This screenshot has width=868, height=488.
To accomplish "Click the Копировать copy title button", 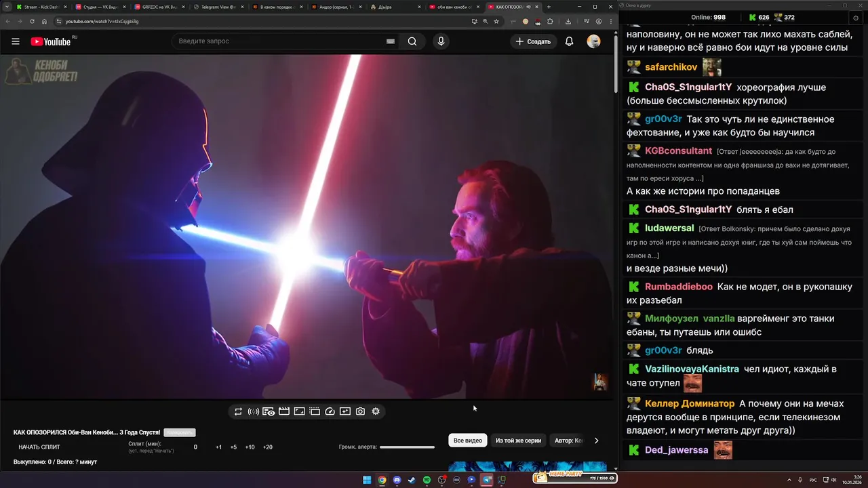I will tap(180, 432).
